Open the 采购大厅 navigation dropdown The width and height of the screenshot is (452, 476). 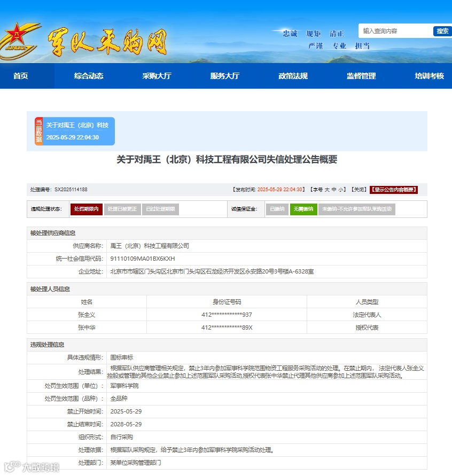(157, 76)
